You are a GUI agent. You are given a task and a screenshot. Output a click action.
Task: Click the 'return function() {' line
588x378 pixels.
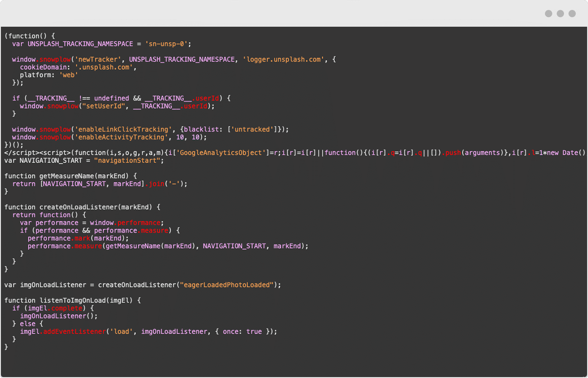pos(49,215)
